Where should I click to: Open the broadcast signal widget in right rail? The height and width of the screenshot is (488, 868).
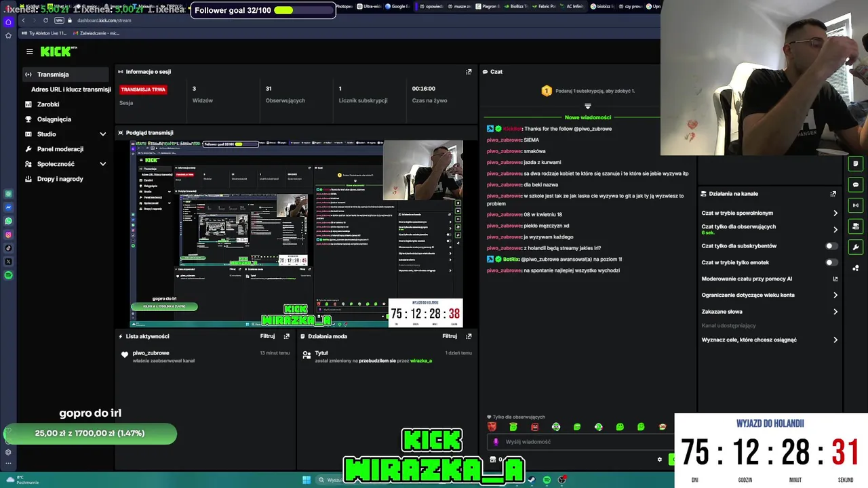tap(856, 205)
